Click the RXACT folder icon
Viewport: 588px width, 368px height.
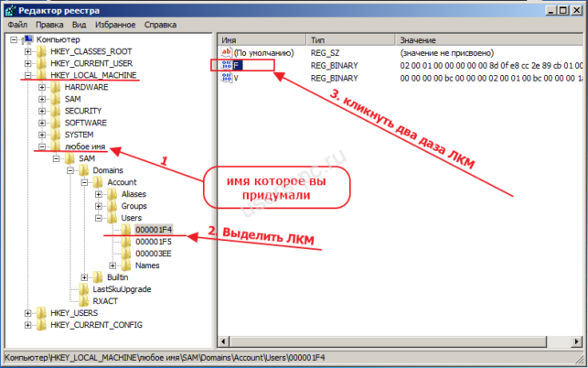[84, 301]
